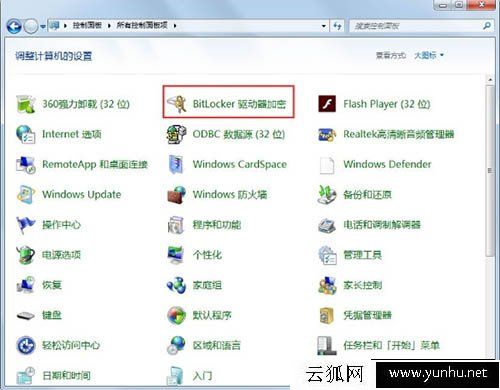Click the 家长控制 label text

(x=362, y=285)
